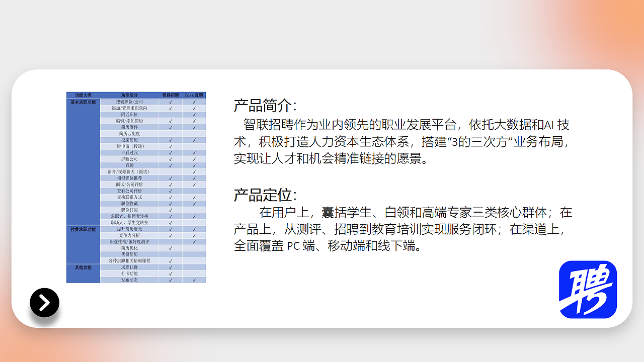644x362 pixels.
Task: Click the paragraph starting with 在用户上，囊括学生
Action: pos(403,229)
